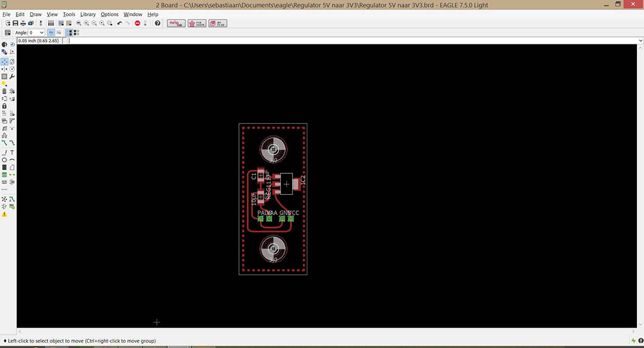Click the red Stop command button

(x=138, y=23)
